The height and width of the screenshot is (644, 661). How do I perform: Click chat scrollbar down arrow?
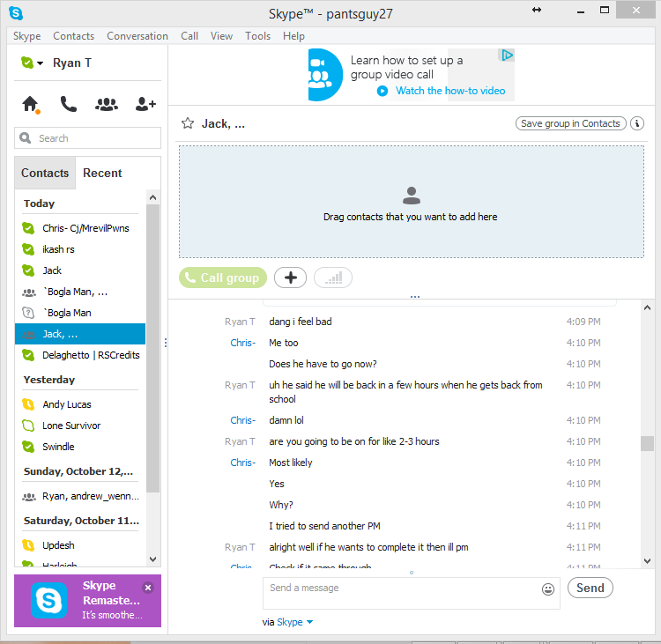(x=647, y=560)
